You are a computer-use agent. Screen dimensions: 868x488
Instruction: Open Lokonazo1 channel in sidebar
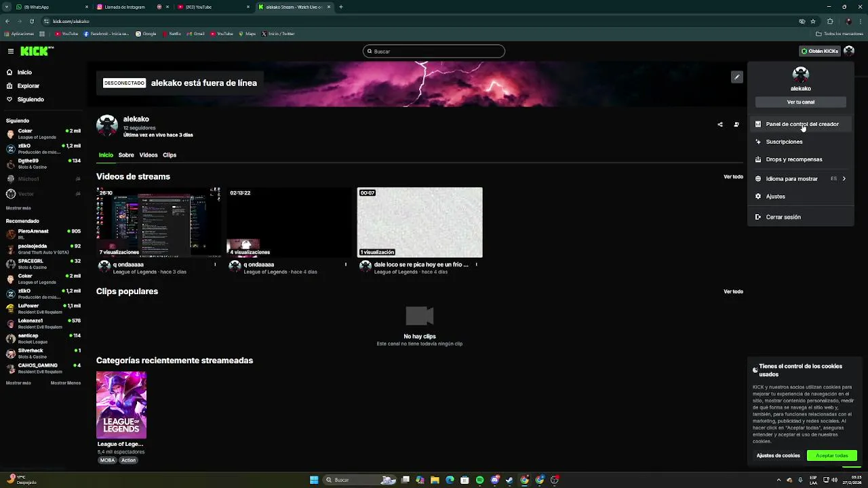(x=43, y=323)
